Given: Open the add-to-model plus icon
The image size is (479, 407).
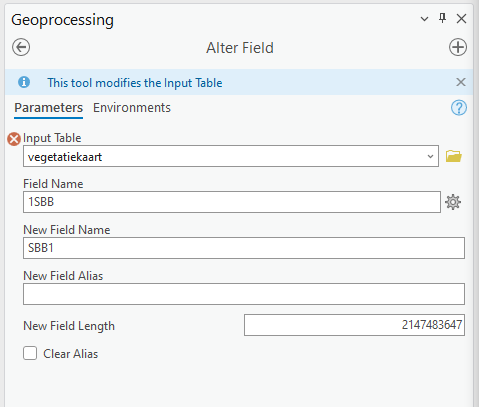Looking at the screenshot, I should coord(458,47).
